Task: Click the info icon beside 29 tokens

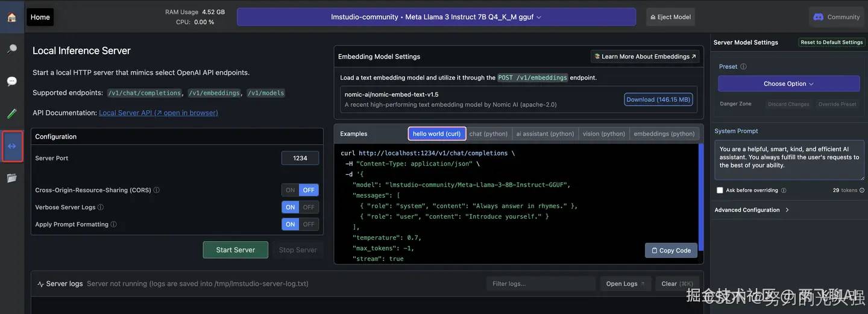Action: (x=862, y=190)
